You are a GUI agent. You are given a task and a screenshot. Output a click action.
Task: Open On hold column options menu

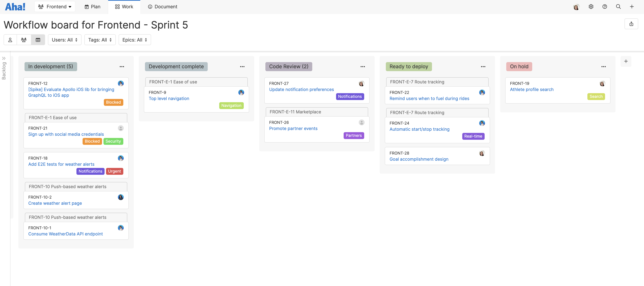(x=603, y=67)
